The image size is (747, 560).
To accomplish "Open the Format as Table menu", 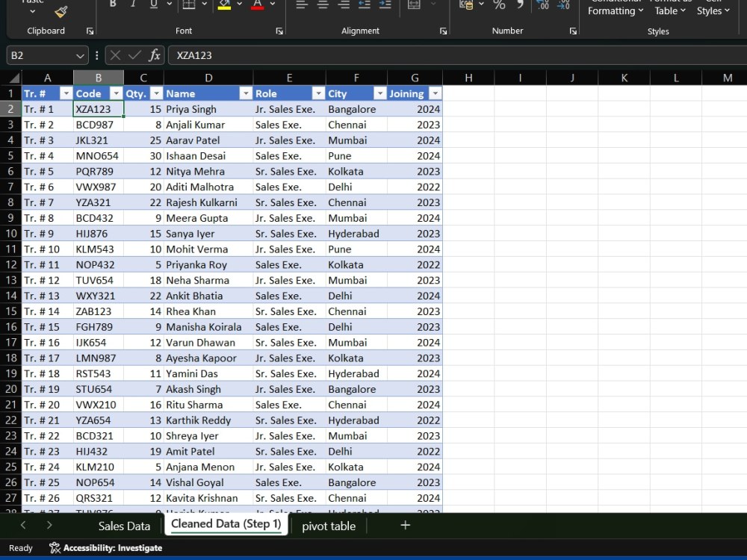I will click(670, 7).
